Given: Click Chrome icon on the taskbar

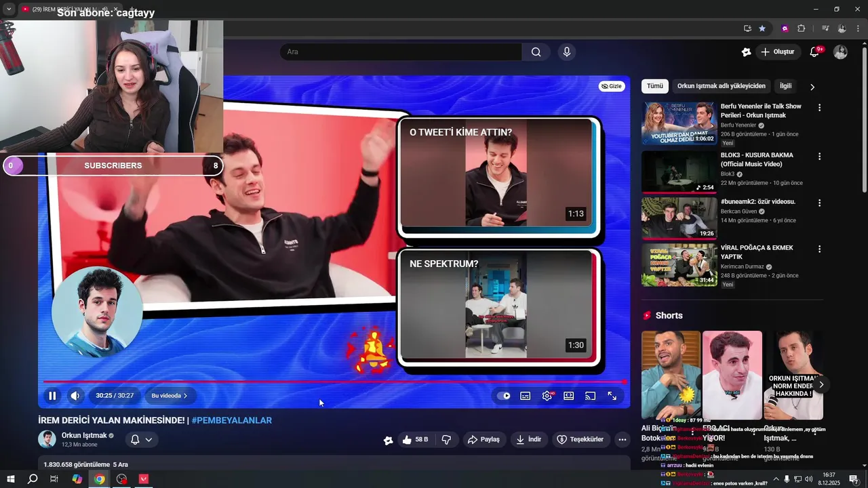Looking at the screenshot, I should (100, 479).
